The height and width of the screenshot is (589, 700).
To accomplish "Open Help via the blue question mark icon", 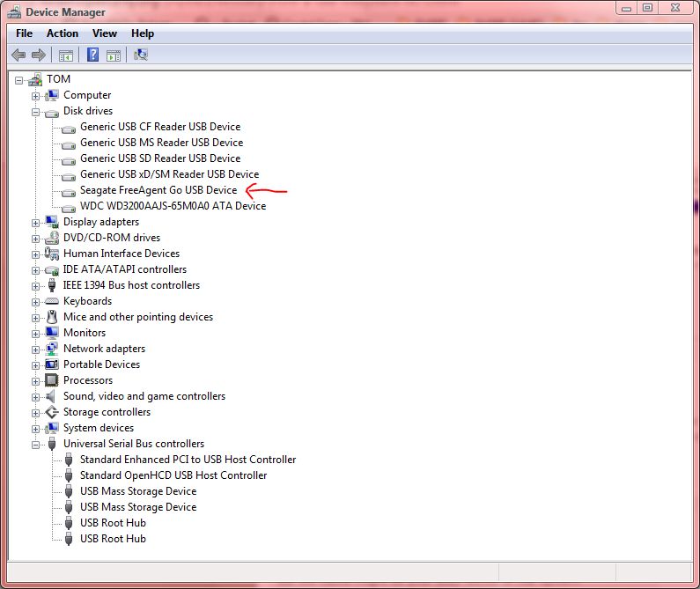I will click(92, 55).
